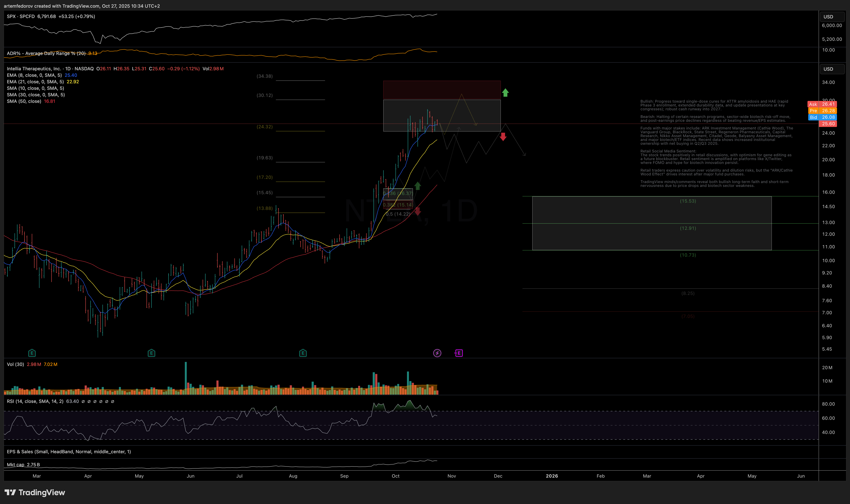Open the USD currency selector of SPX pane
Screen dimensions: 850x504
(x=832, y=17)
